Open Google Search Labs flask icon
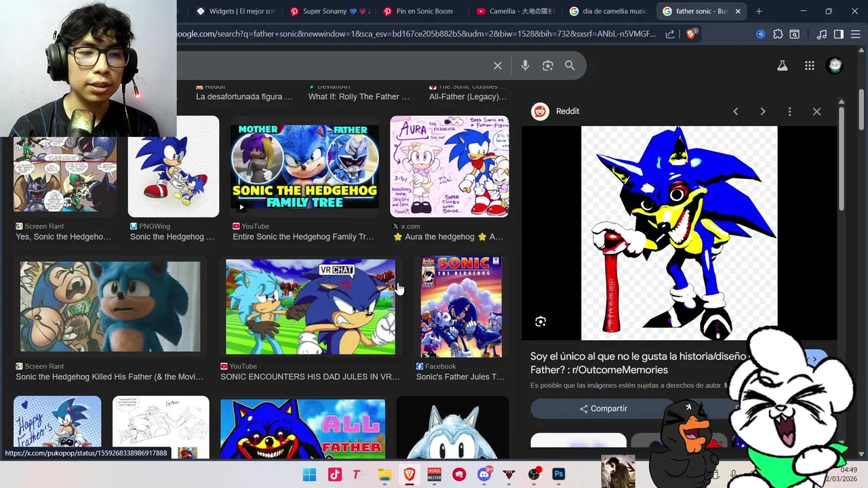Image resolution: width=868 pixels, height=488 pixels. (782, 66)
